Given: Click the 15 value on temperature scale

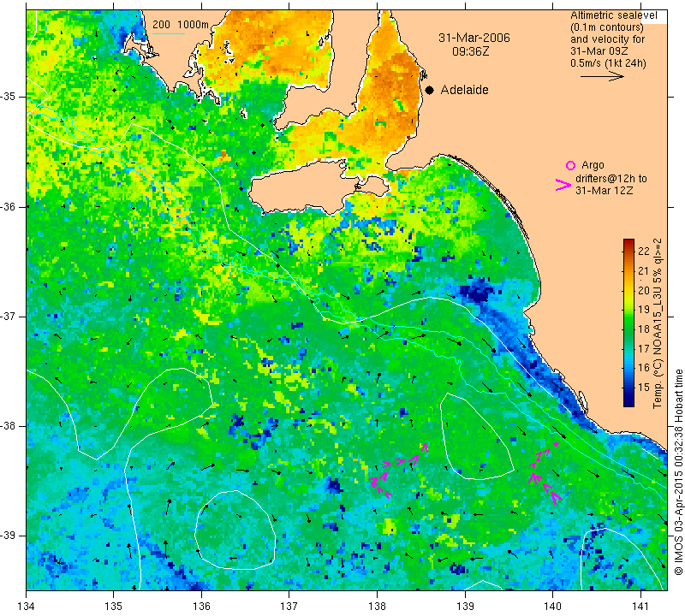Looking at the screenshot, I should (644, 388).
